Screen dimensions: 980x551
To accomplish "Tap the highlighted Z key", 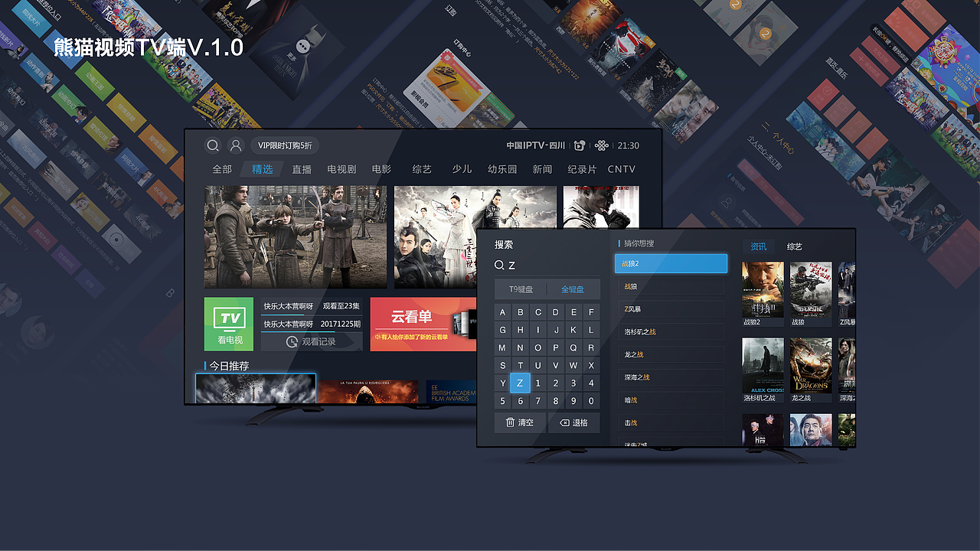I will [x=521, y=383].
